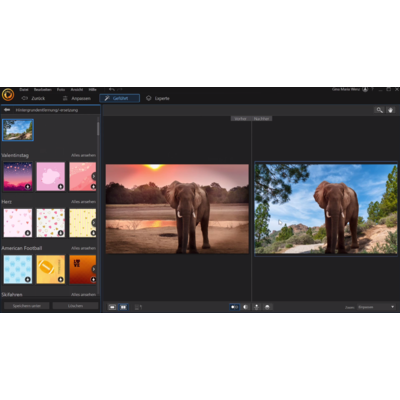Download the yellow football background

pyautogui.click(x=60, y=279)
